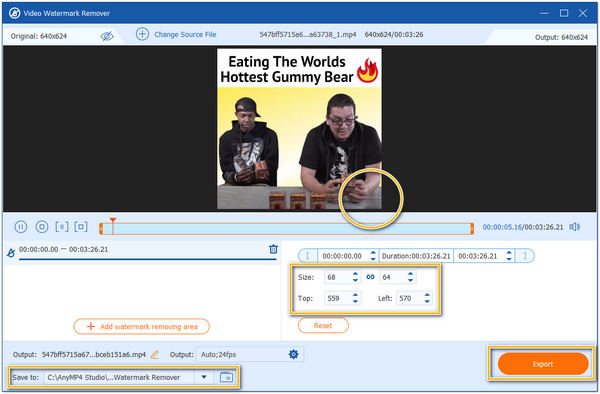
Task: Adjust Left position stepper
Action: pos(427,298)
